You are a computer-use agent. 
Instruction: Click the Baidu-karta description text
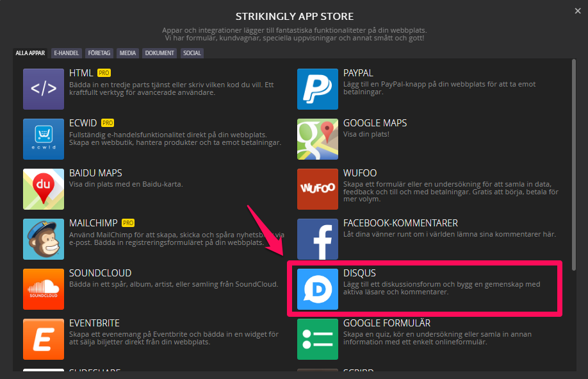click(x=126, y=184)
